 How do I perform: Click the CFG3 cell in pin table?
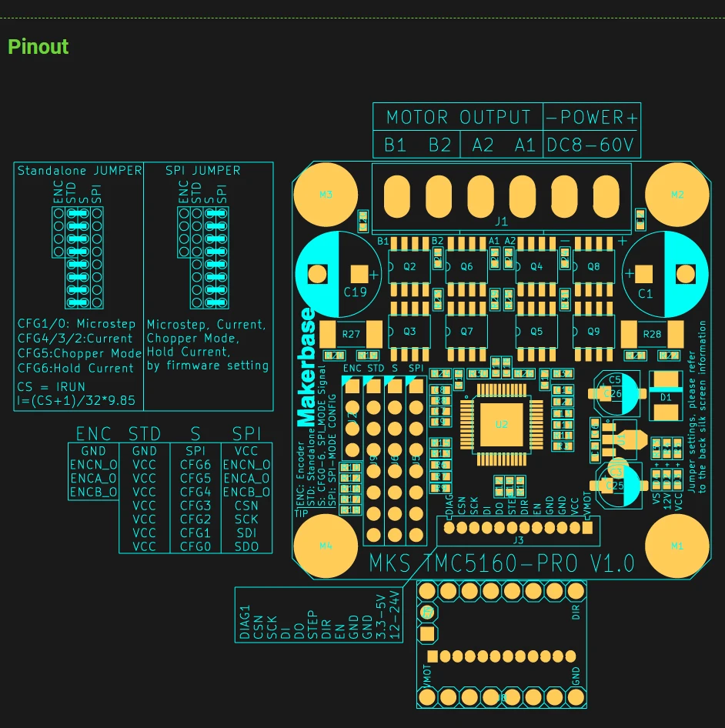point(195,506)
